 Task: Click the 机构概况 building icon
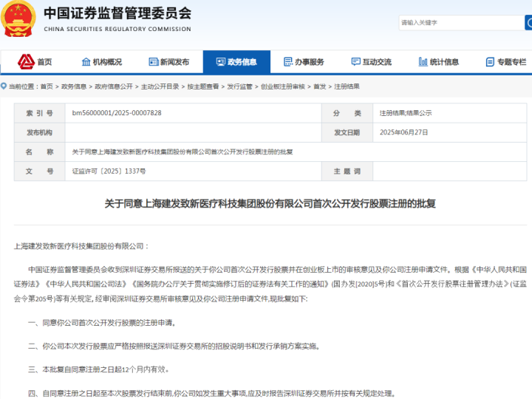click(x=86, y=62)
